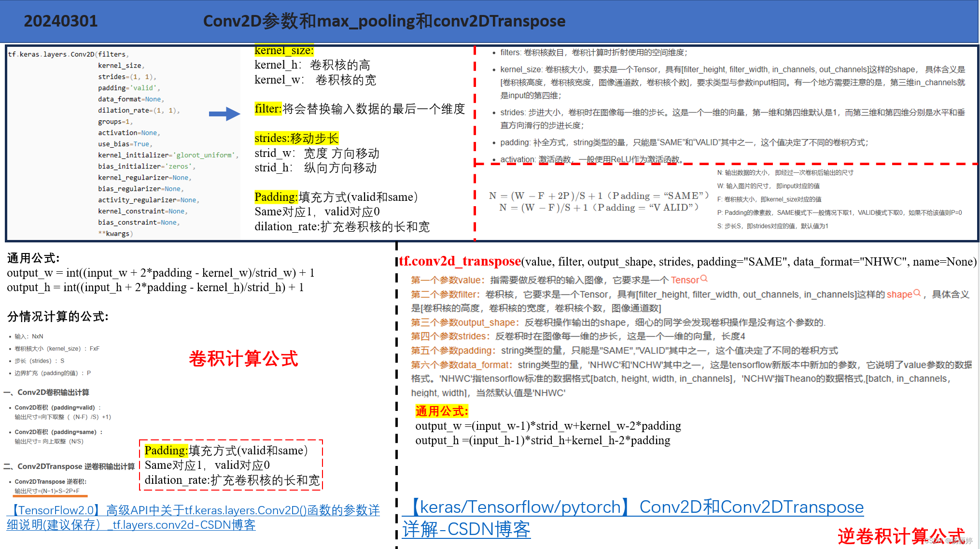The height and width of the screenshot is (549, 980).
Task: Click the code line 'tf.keras.layers.Conv2D(filters,'
Action: pyautogui.click(x=68, y=54)
